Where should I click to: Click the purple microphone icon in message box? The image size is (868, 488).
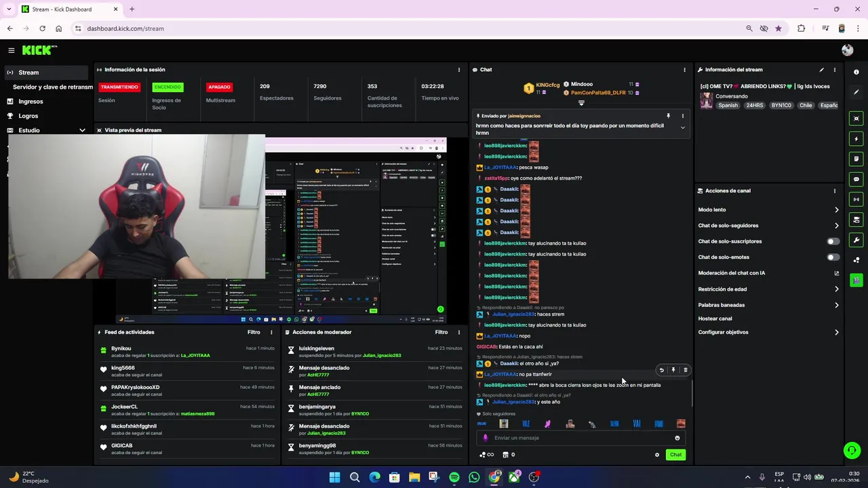[x=485, y=438]
